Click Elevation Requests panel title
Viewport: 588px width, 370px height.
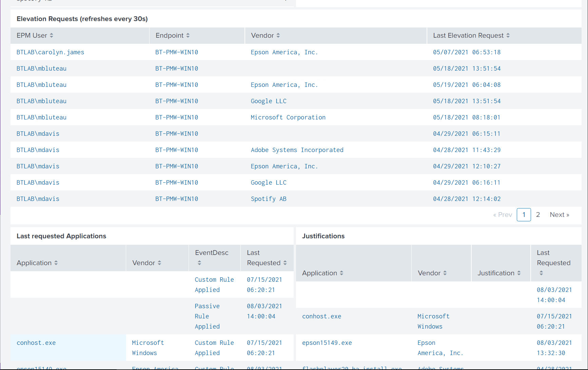(x=82, y=19)
